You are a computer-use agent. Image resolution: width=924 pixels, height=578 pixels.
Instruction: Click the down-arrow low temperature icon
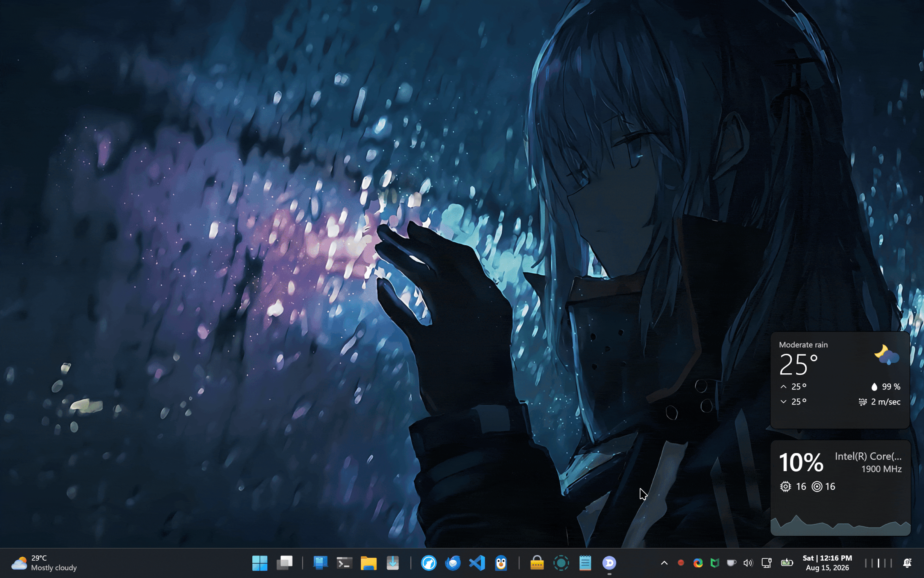click(x=783, y=402)
